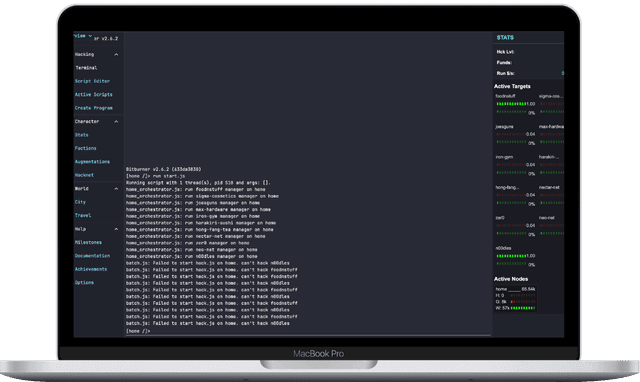Click the run foodnstuff manager log line
The image size is (640, 382).
coord(196,189)
